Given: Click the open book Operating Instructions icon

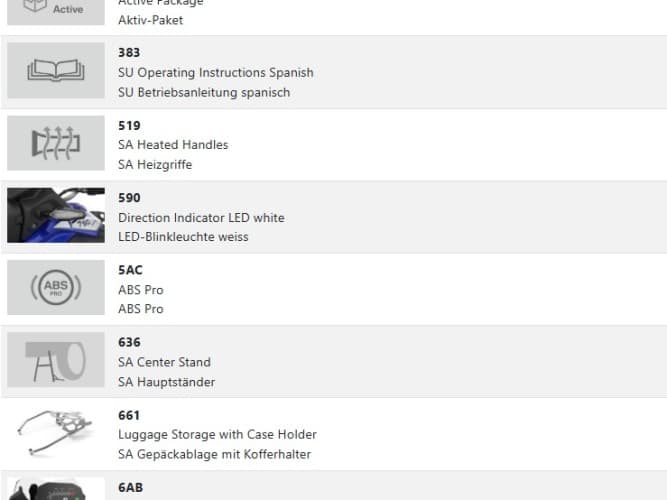Looking at the screenshot, I should [56, 70].
